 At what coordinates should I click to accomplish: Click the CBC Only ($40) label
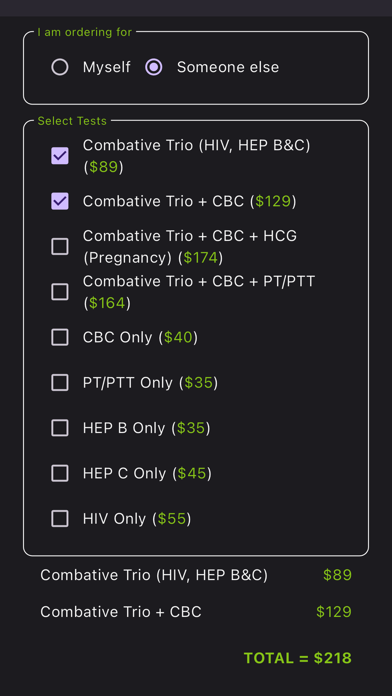pyautogui.click(x=140, y=338)
